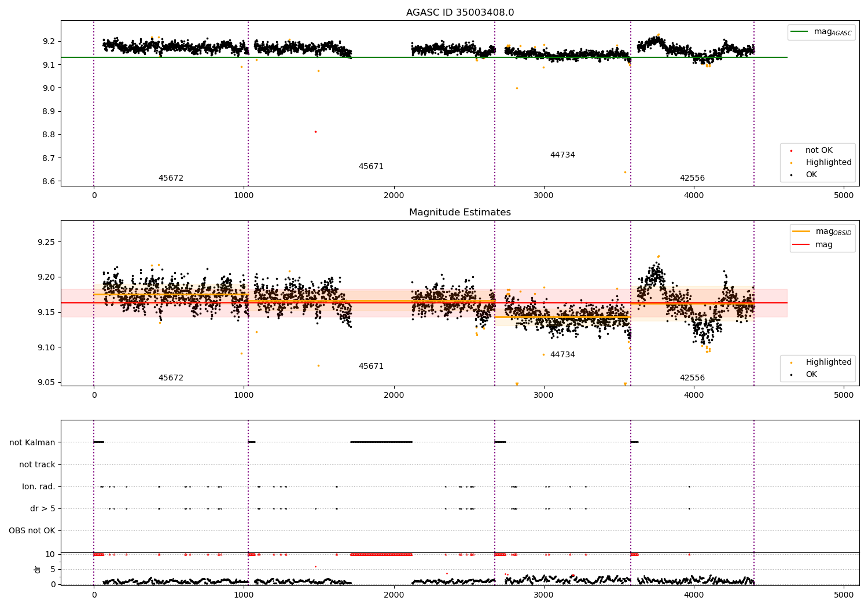
Task: Click the 9.25 y-axis tick label
Action: [x=47, y=242]
